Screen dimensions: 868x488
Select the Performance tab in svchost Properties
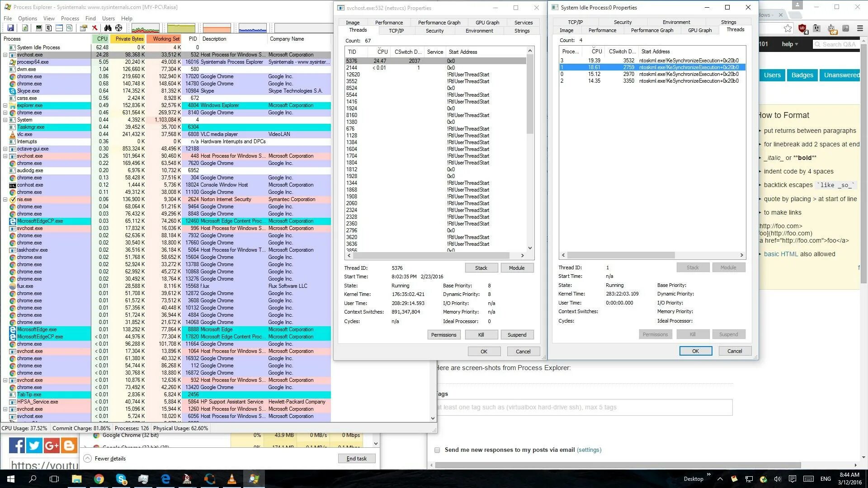tap(389, 22)
